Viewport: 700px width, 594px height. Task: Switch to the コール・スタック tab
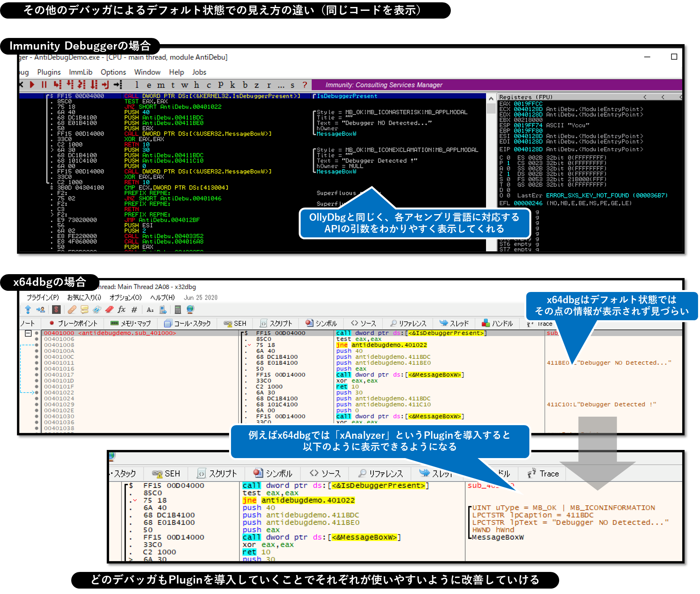(x=187, y=323)
